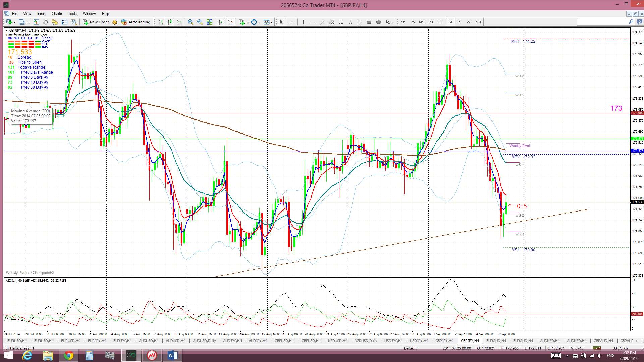
Task: Click the Zoom In magnifier icon
Action: tap(190, 22)
